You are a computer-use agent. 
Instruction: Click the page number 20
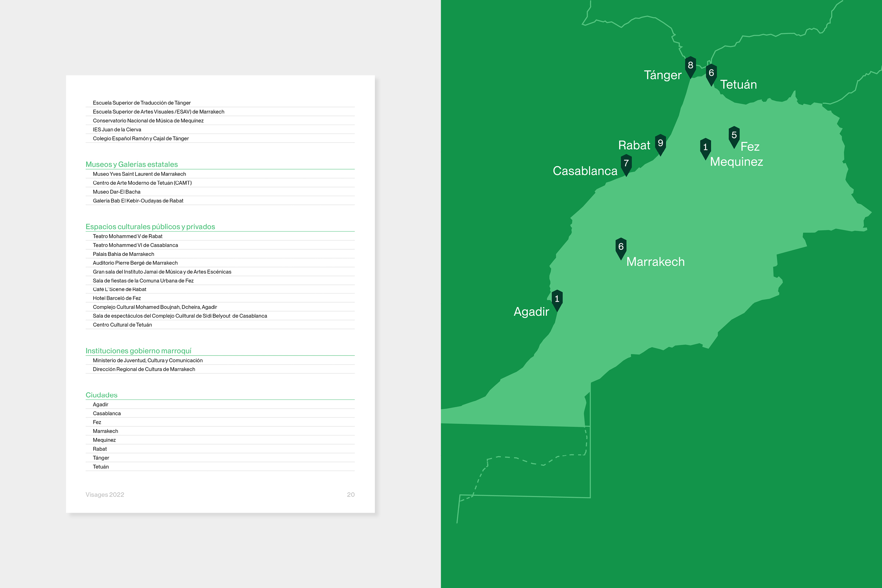pos(351,495)
